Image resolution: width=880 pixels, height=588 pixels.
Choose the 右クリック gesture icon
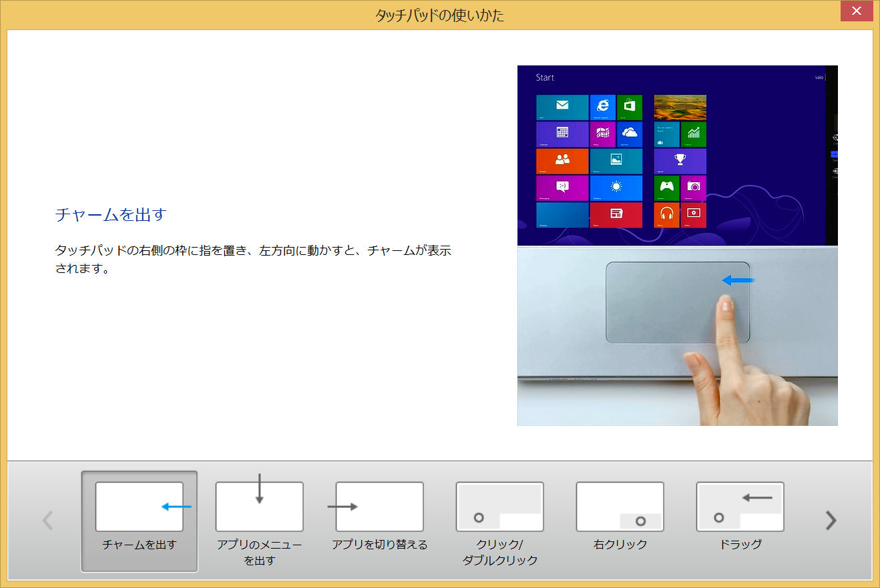point(620,521)
